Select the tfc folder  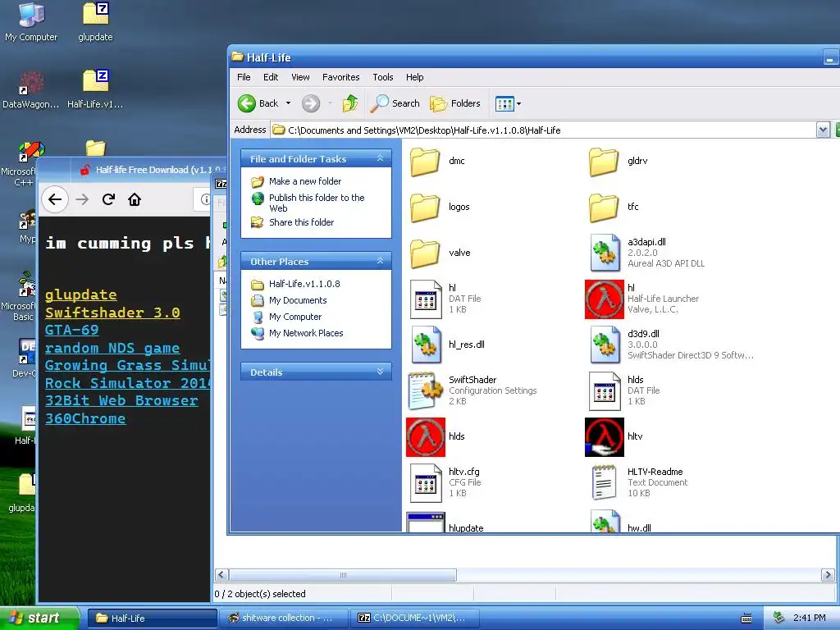[605, 208]
